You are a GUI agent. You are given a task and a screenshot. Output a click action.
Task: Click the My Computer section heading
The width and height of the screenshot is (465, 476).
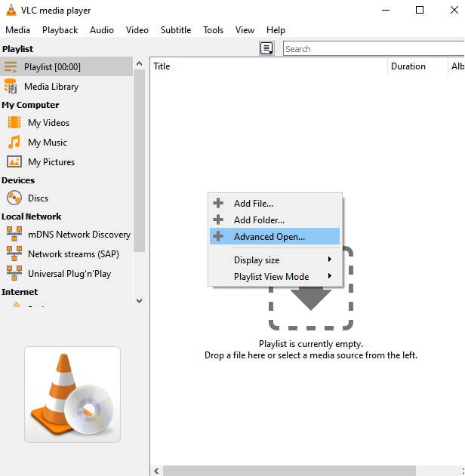point(30,105)
